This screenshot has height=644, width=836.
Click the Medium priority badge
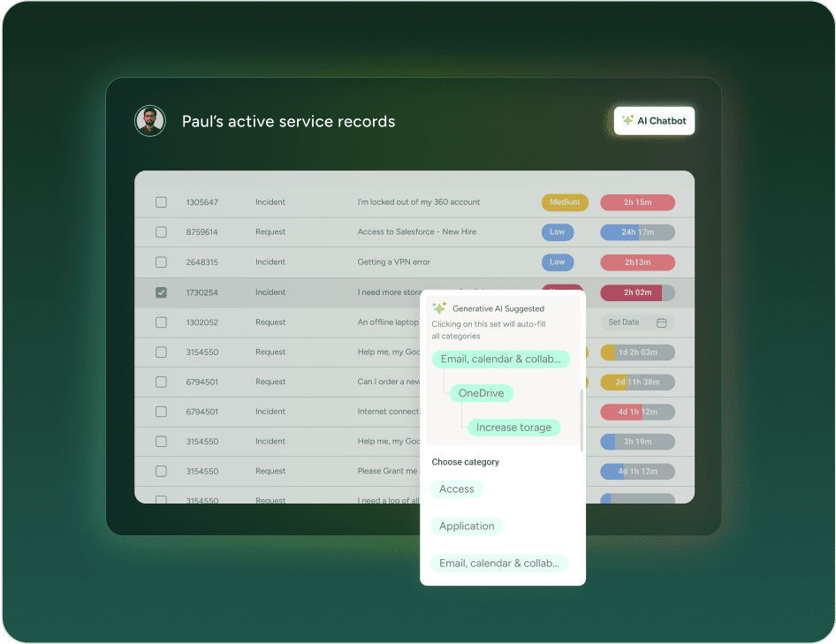(565, 202)
